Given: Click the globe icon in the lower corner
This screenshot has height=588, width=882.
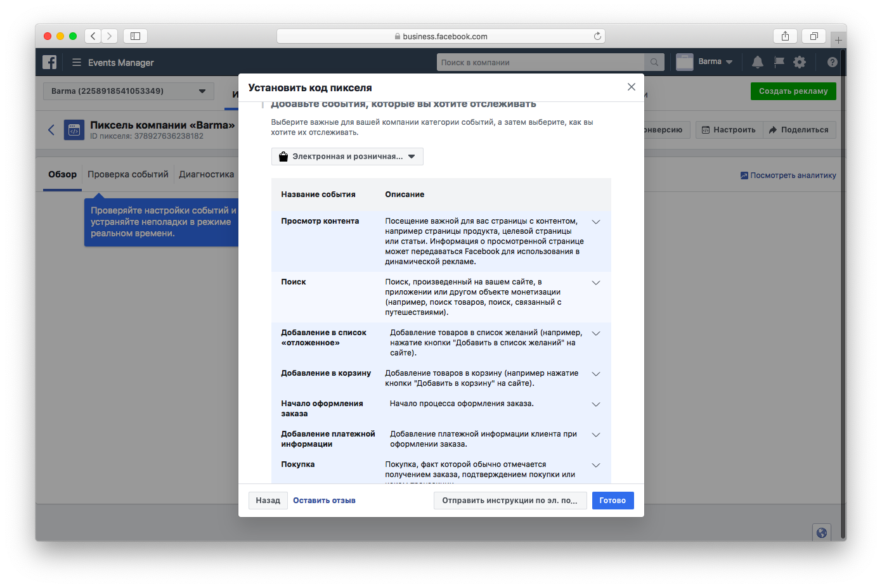Looking at the screenshot, I should pyautogui.click(x=822, y=533).
